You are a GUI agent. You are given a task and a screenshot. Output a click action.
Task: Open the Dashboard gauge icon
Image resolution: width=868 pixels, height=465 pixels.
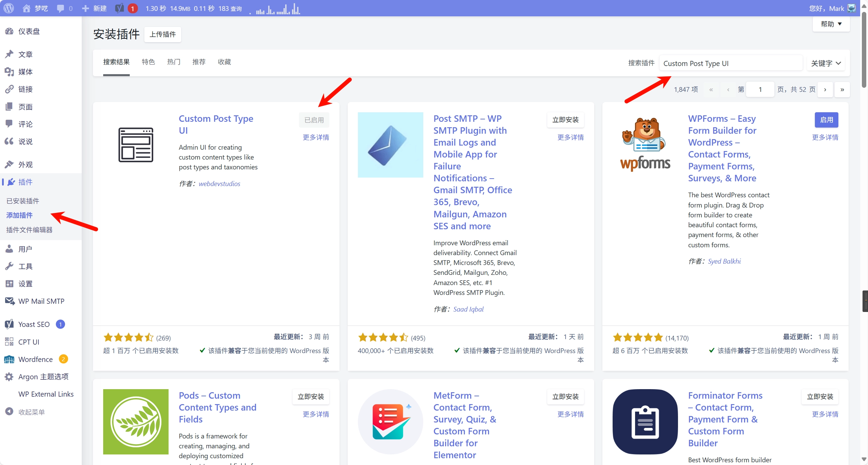point(9,31)
